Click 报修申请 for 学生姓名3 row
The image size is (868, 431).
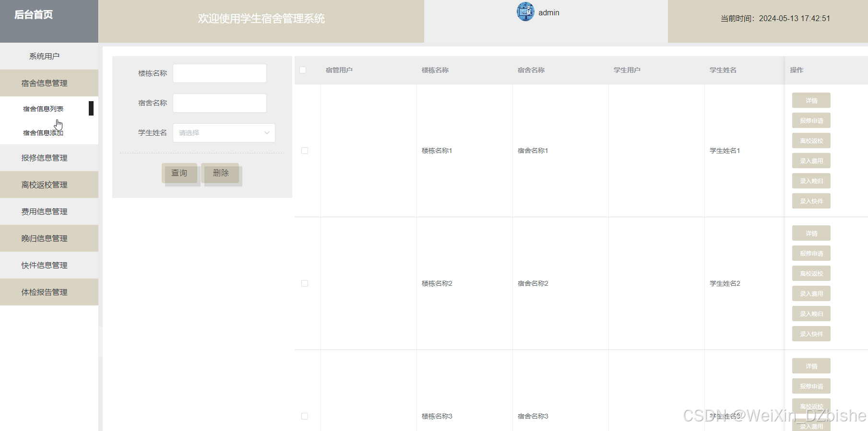tap(811, 386)
